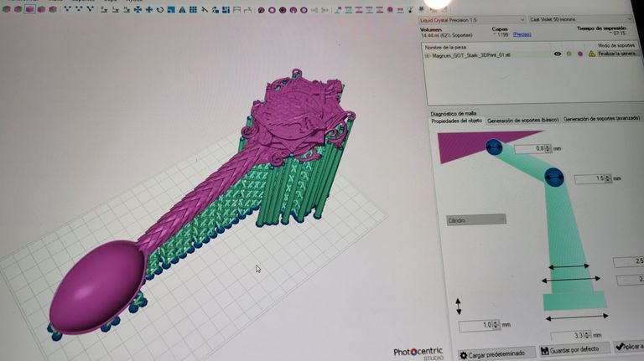Choose the highlighted third cube view icon
The width and height of the screenshot is (644, 361).
(29, 9)
